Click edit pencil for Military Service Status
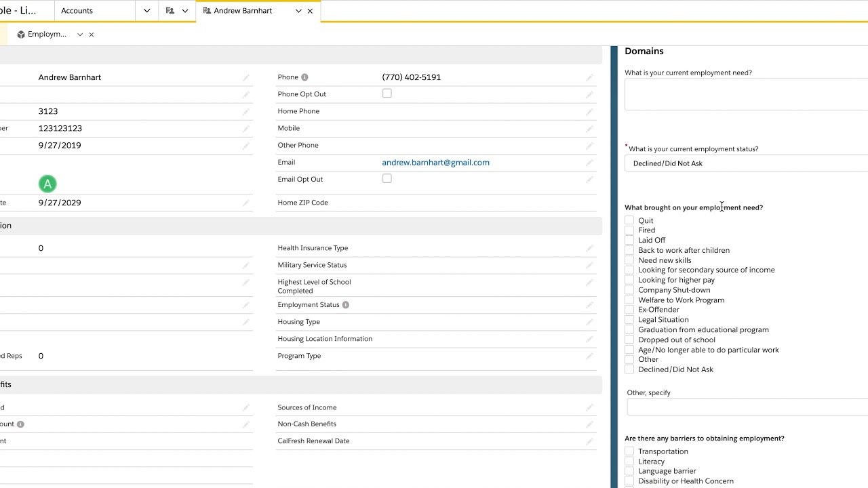This screenshot has width=868, height=488. click(x=589, y=266)
